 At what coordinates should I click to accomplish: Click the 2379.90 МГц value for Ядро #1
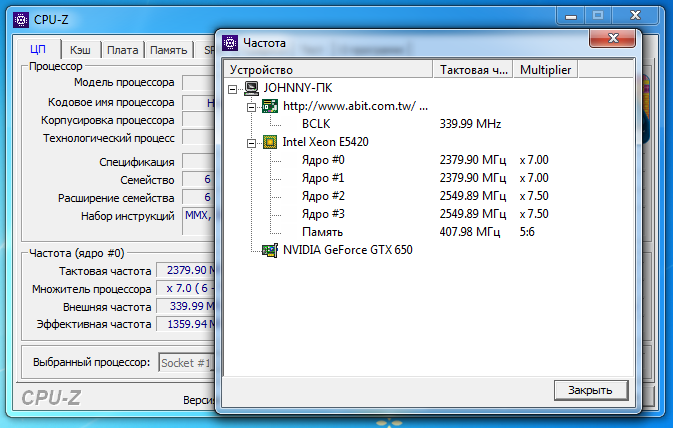click(x=473, y=178)
